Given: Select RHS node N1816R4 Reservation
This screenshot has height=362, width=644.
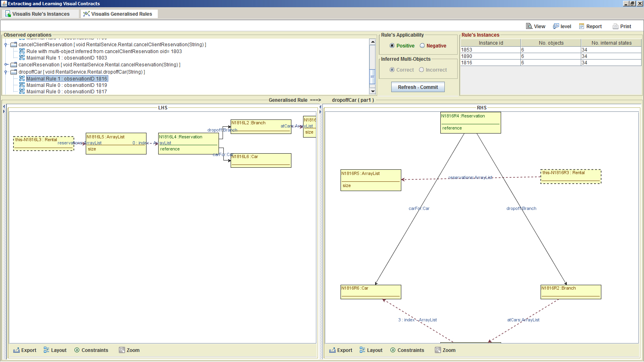Looking at the screenshot, I should (x=471, y=123).
